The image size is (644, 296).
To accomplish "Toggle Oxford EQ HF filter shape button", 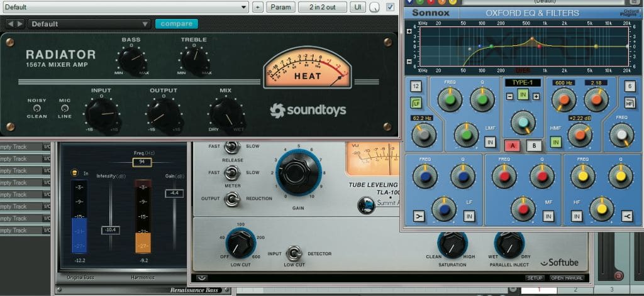I will click(630, 102).
